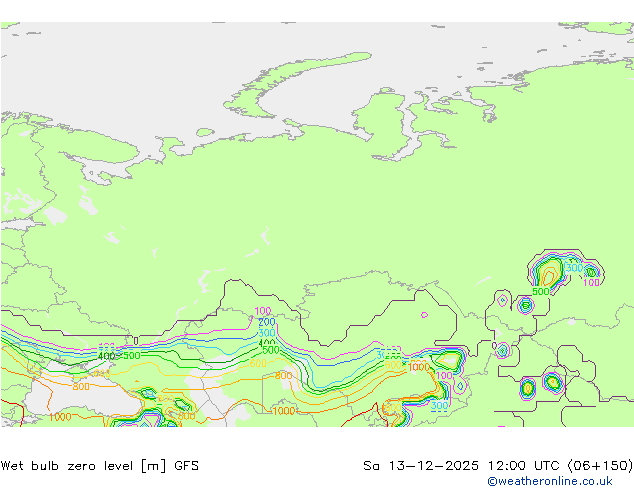Click the blue '200' contour label
Viewport: 634px width, 490px height.
267,322
